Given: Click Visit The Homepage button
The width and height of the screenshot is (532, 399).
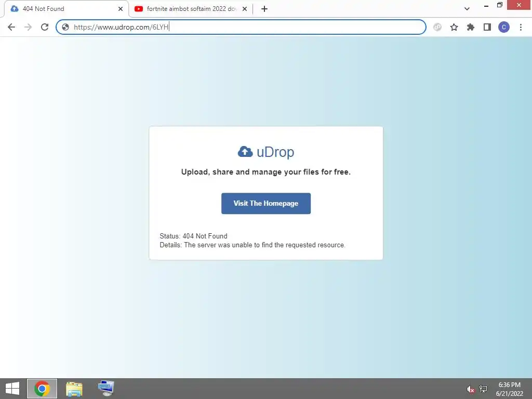Looking at the screenshot, I should coord(266,203).
